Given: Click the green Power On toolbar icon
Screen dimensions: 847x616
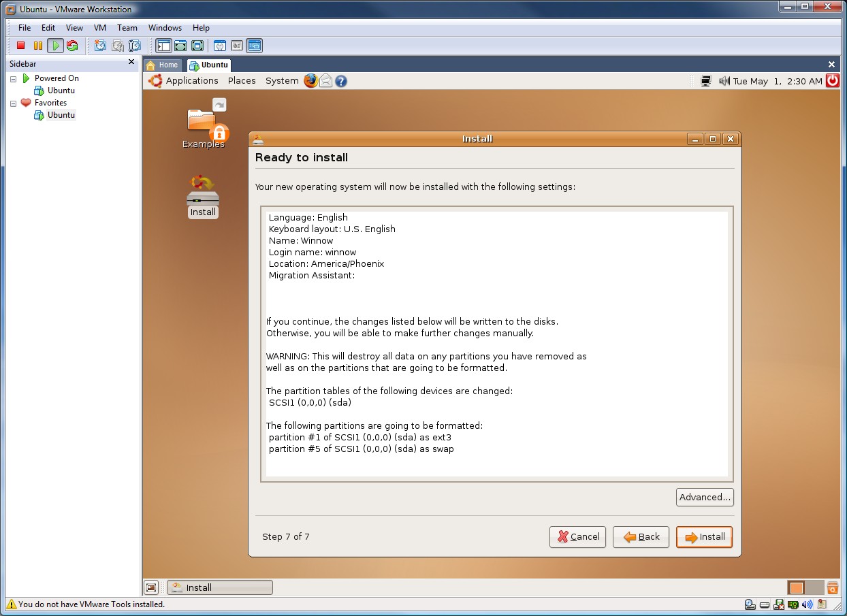Looking at the screenshot, I should (55, 46).
